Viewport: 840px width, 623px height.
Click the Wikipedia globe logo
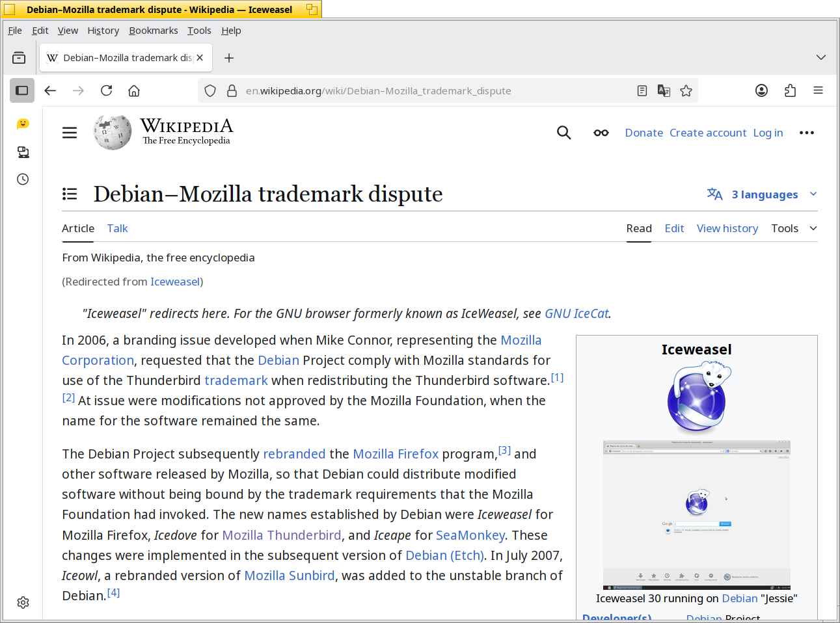pyautogui.click(x=113, y=132)
